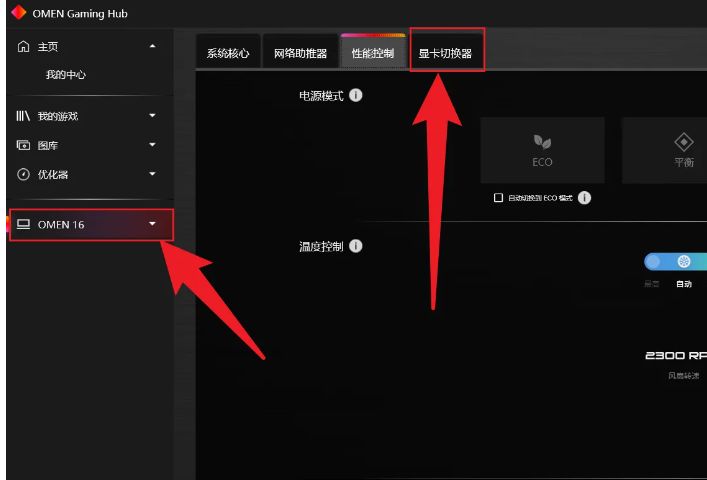
Task: Click the 图库 sidebar label
Action: coord(48,146)
